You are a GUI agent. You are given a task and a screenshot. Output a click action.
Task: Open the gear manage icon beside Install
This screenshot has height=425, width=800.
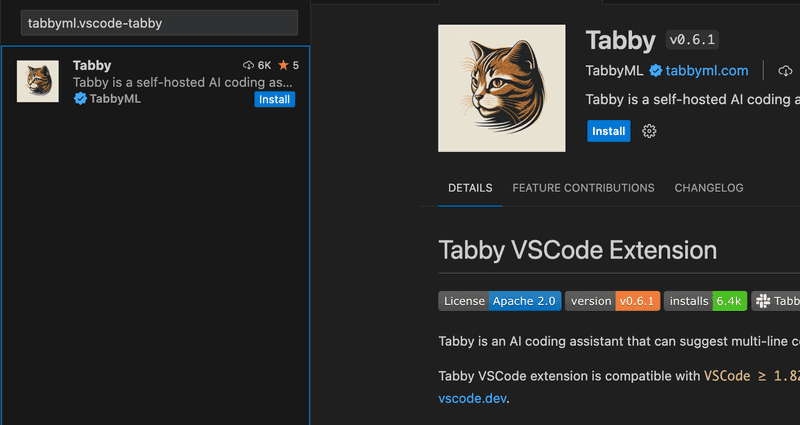[x=649, y=131]
